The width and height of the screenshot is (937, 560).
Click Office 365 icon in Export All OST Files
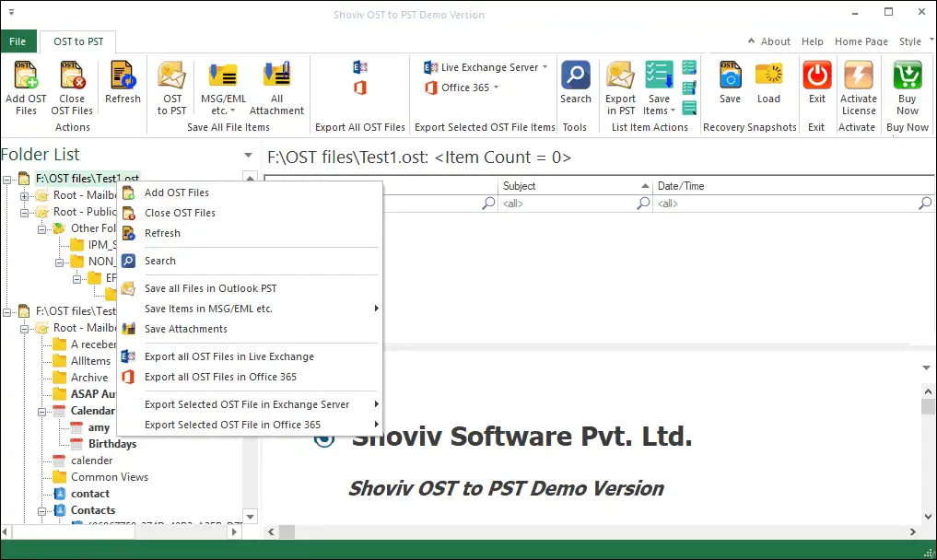pyautogui.click(x=359, y=87)
